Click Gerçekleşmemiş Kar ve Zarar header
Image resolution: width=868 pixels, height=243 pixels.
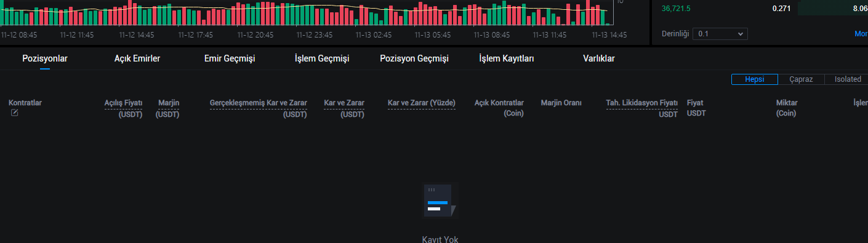(259, 108)
